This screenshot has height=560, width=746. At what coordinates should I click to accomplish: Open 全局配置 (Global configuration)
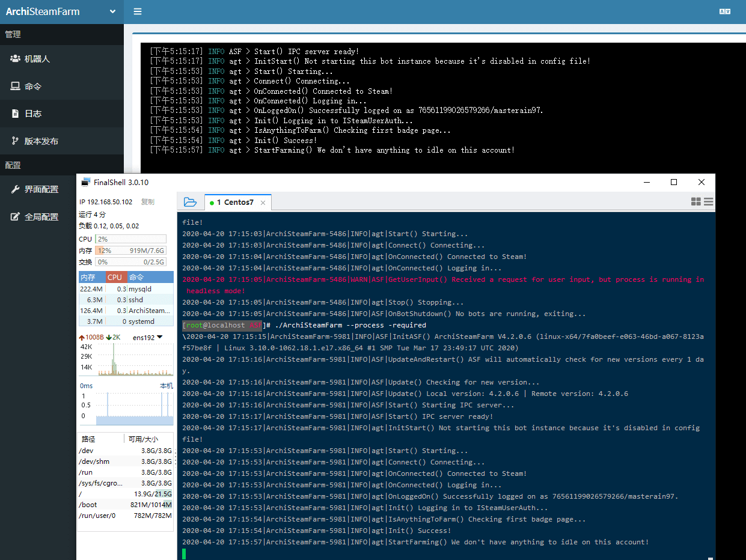click(41, 217)
